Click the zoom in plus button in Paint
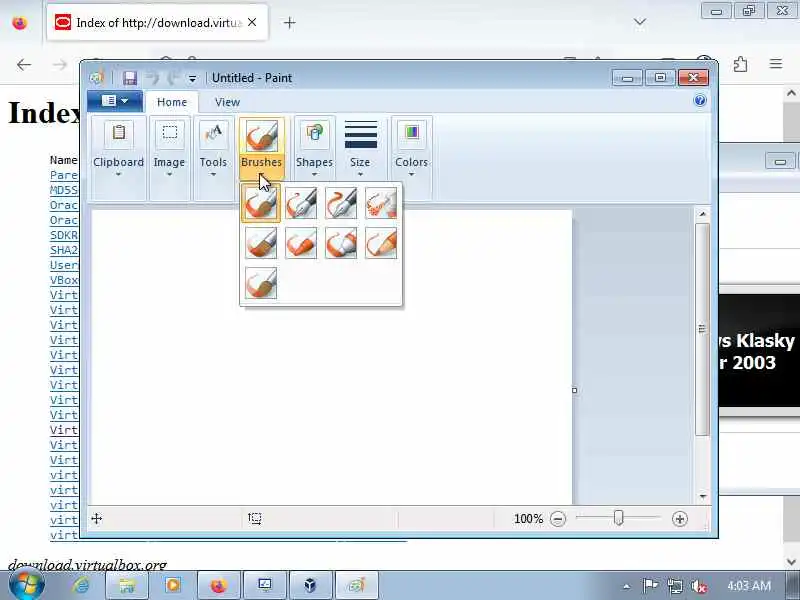 tap(680, 519)
